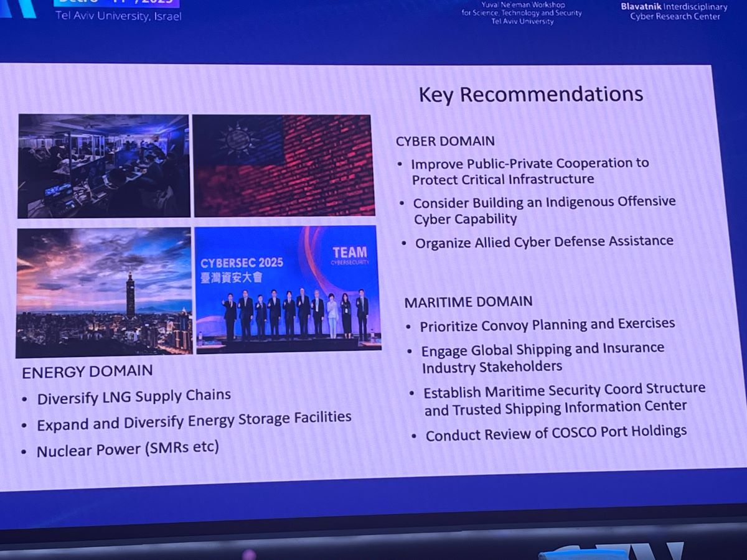
Task: Select the ENERGY DOMAIN heading
Action: pyautogui.click(x=87, y=371)
